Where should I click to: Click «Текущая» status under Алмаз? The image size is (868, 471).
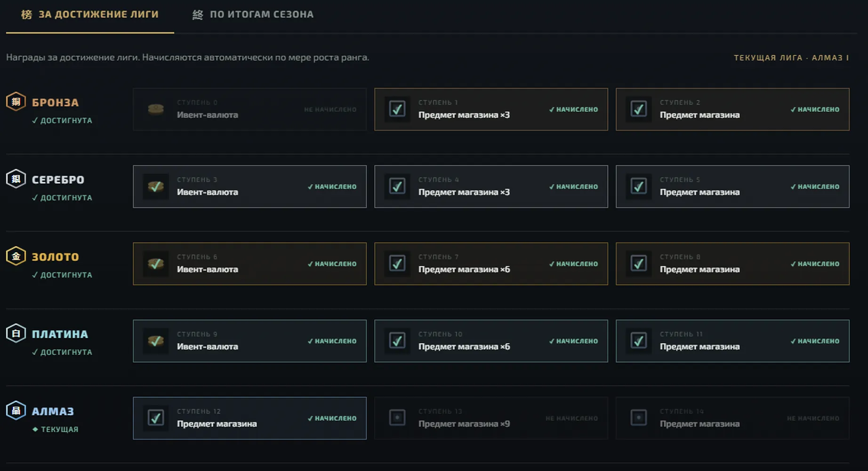[55, 430]
